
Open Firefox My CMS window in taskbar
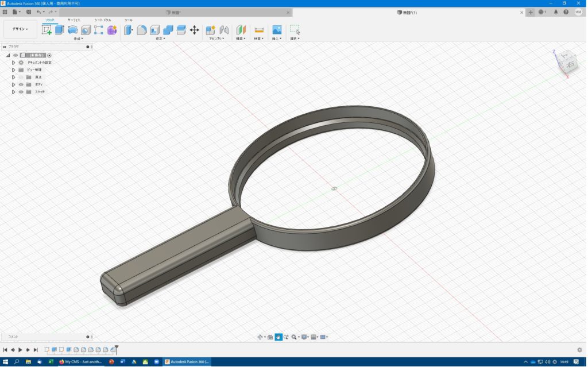point(80,362)
